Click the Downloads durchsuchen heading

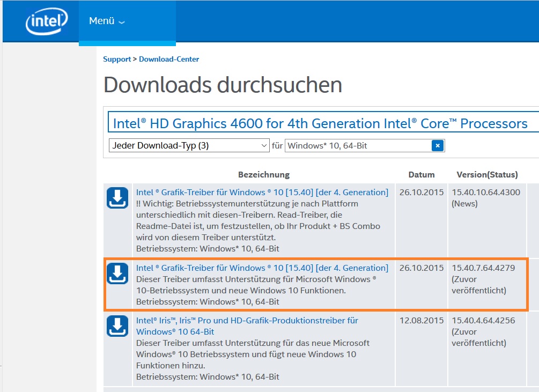coord(223,85)
